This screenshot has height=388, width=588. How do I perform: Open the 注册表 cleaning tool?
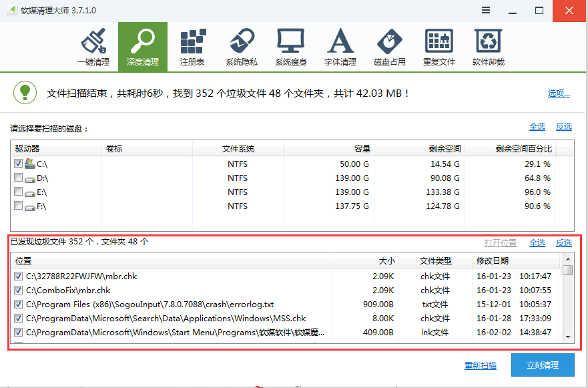(x=192, y=45)
